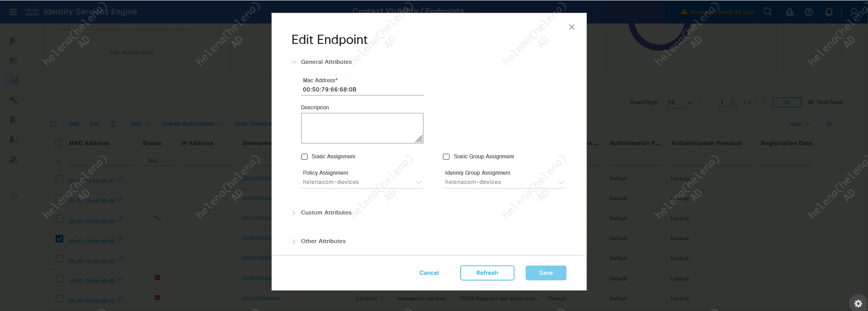Open the hamburger navigation menu
Viewport: 868px width, 311px height.
(x=13, y=12)
